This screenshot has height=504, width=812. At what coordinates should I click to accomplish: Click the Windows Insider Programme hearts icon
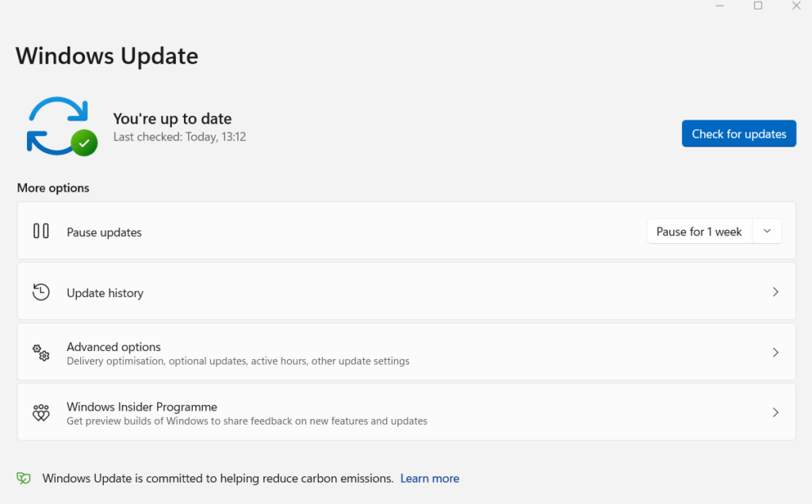[x=41, y=413]
